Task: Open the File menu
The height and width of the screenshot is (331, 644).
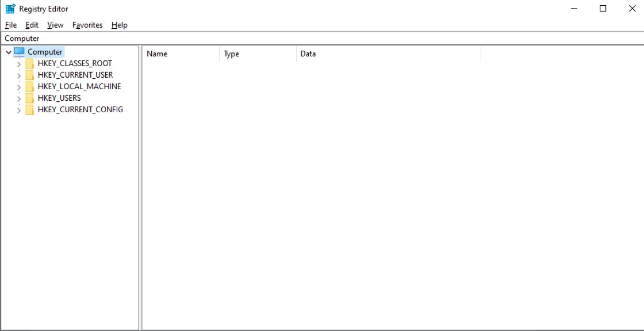Action: click(11, 25)
